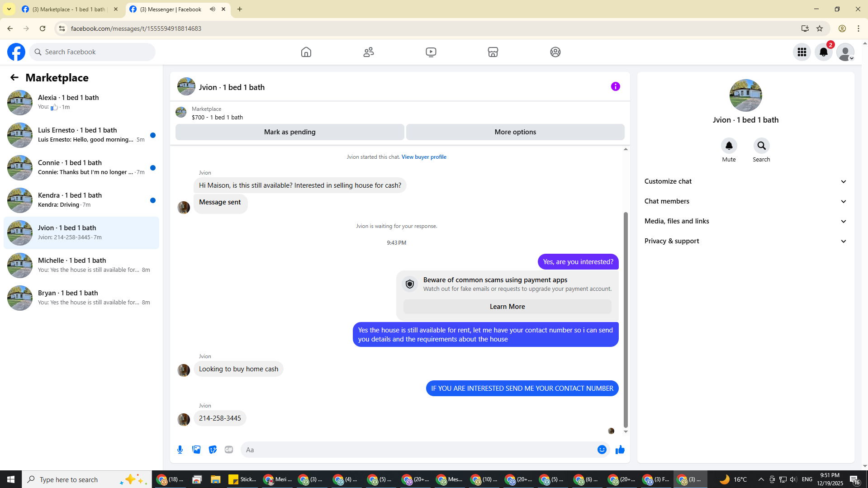Screen dimensions: 868x488
Task: Click Learn More on scam warning
Action: [x=507, y=307]
